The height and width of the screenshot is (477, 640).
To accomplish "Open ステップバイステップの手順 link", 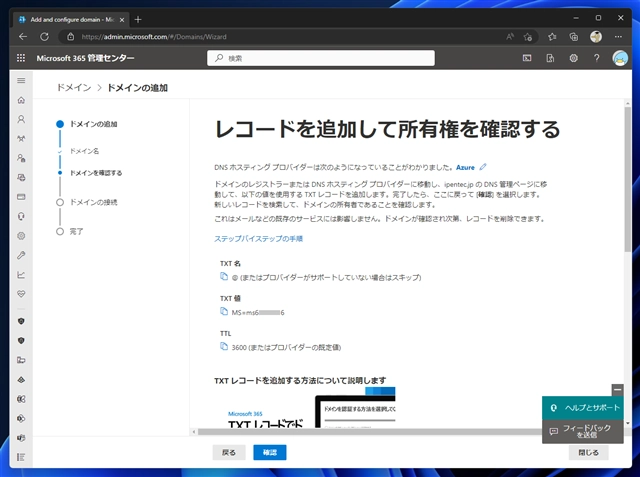I will (x=258, y=239).
